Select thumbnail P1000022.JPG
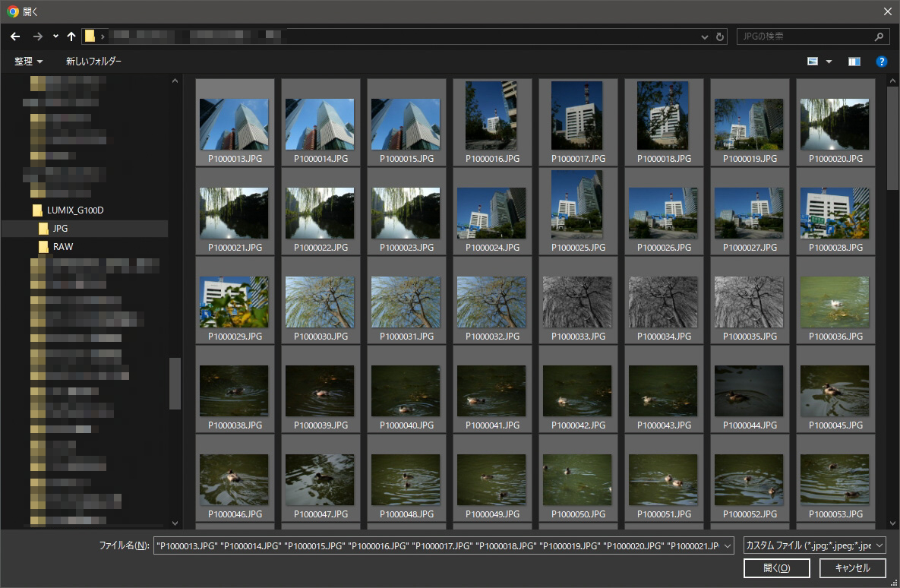This screenshot has height=588, width=900. [x=321, y=211]
